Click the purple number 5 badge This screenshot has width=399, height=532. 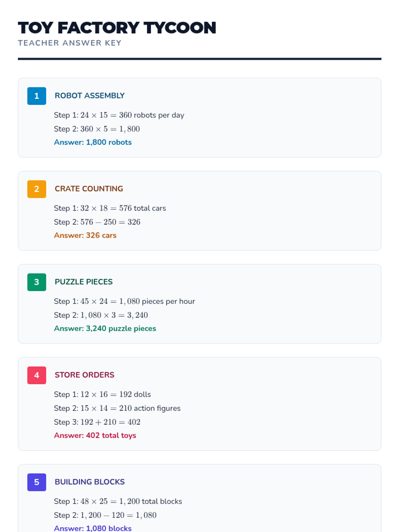click(37, 482)
